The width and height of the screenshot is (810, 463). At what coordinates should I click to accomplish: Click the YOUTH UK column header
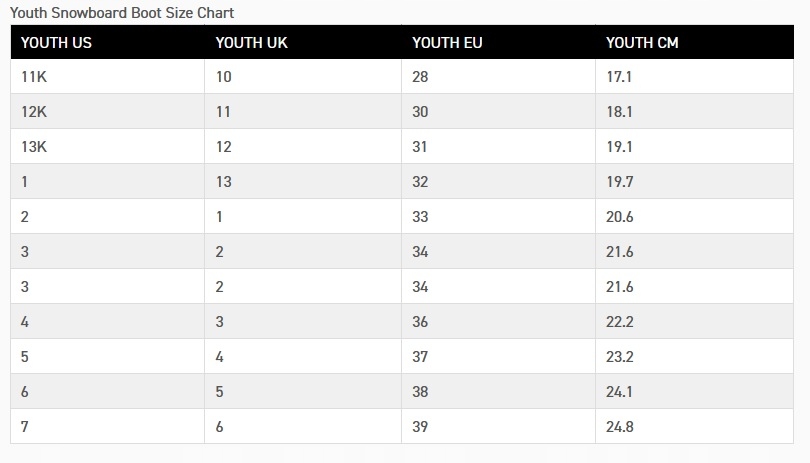pyautogui.click(x=252, y=43)
